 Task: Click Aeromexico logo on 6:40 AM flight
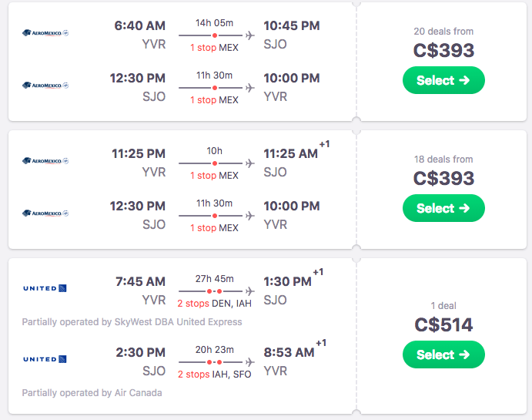[x=45, y=33]
